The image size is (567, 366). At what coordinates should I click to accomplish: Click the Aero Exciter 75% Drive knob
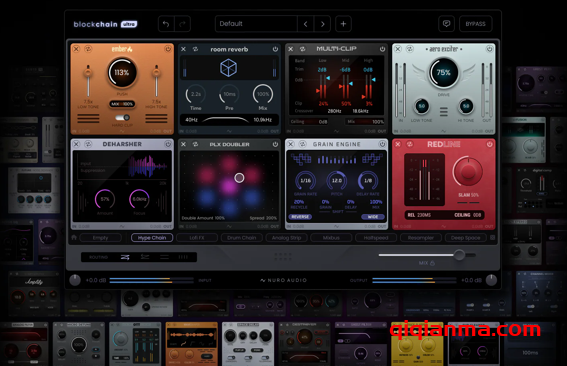point(444,72)
